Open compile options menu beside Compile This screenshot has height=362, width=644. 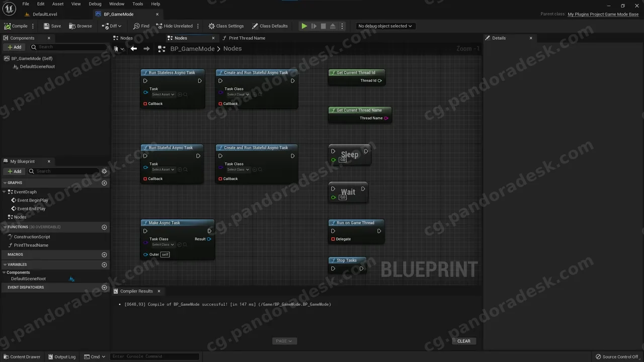pyautogui.click(x=33, y=26)
